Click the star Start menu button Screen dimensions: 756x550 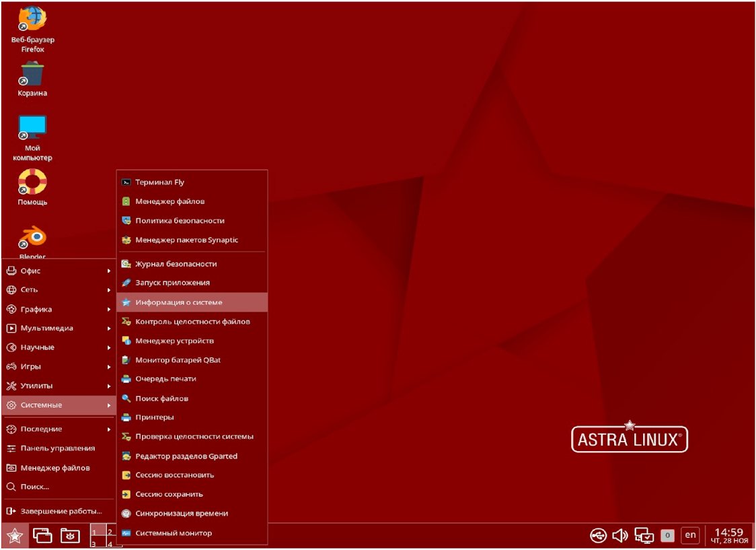pyautogui.click(x=15, y=536)
